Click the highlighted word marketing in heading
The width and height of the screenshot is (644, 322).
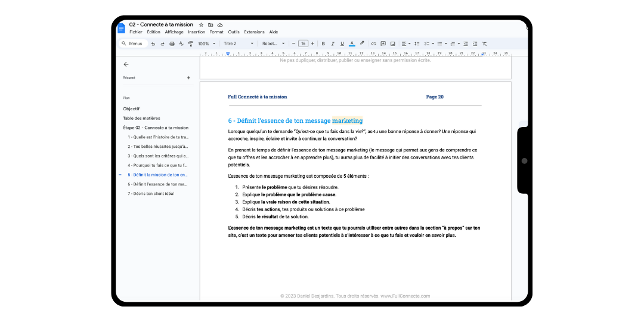[x=348, y=120]
